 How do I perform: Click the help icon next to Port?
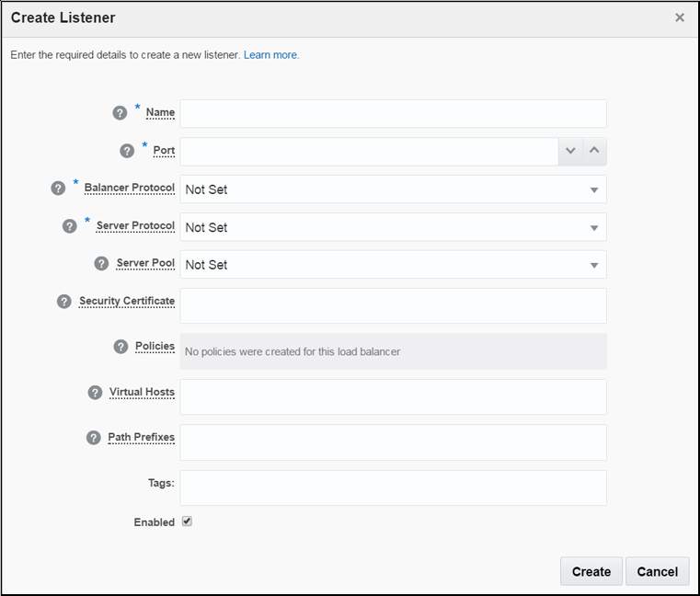(127, 151)
